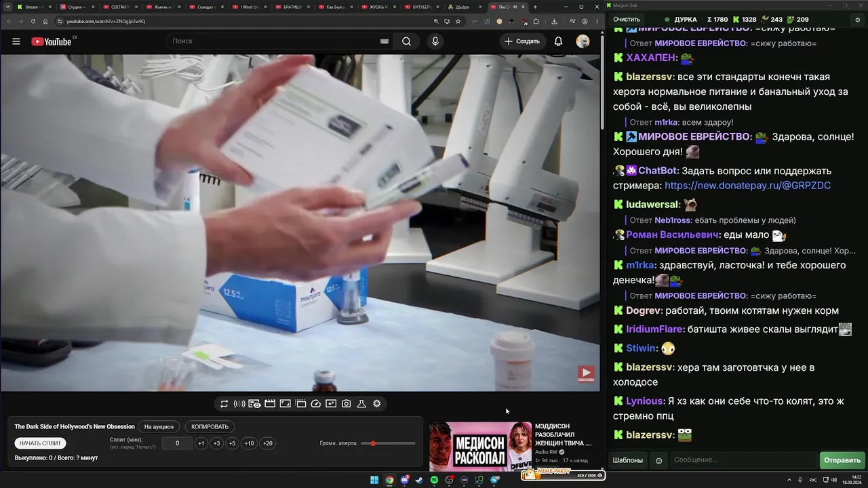Switch to the 'Студия' browser tab
The image size is (868, 488).
coord(77,7)
